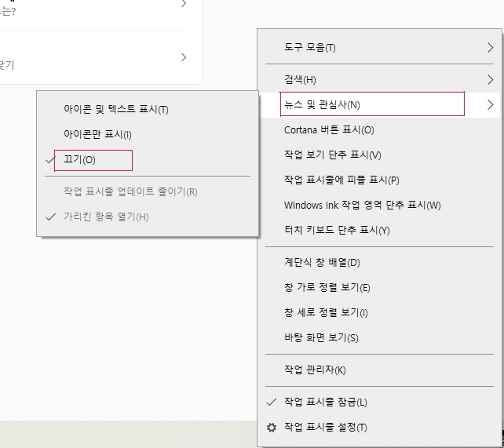The image size is (504, 448).
Task: Show Windows Ink 작업 영역 단추
Action: pyautogui.click(x=362, y=206)
